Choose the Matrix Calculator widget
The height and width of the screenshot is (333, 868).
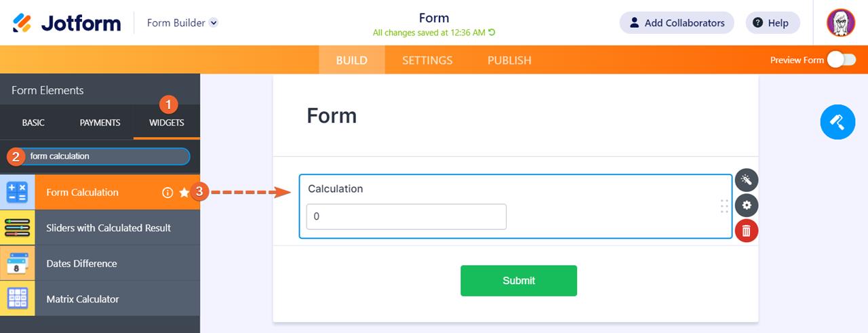click(x=83, y=299)
